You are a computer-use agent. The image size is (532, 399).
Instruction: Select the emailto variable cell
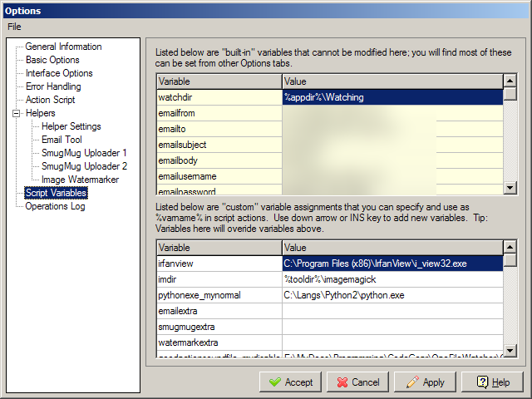coord(219,129)
